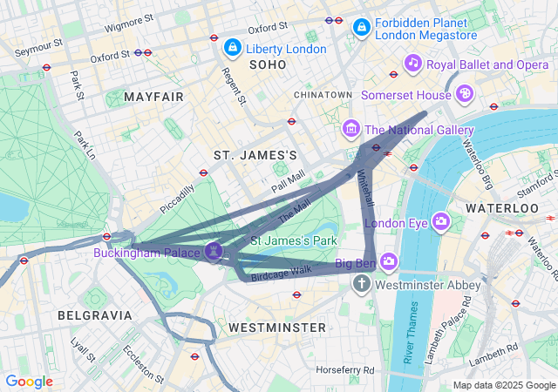The height and width of the screenshot is (392, 558).
Task: Select the Underground icon below Birdcage Walk
Action: pyautogui.click(x=296, y=294)
